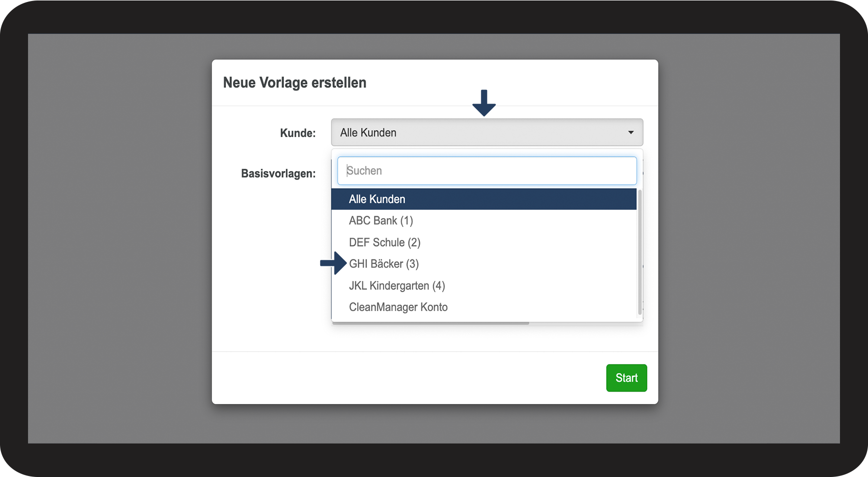868x477 pixels.
Task: Click the caret arrow in Kunde dropdown
Action: click(631, 133)
